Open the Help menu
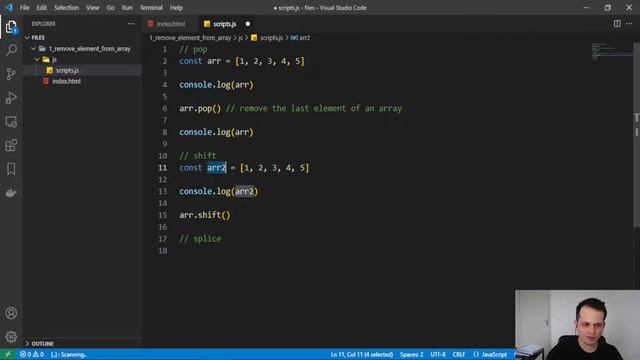 click(x=176, y=8)
